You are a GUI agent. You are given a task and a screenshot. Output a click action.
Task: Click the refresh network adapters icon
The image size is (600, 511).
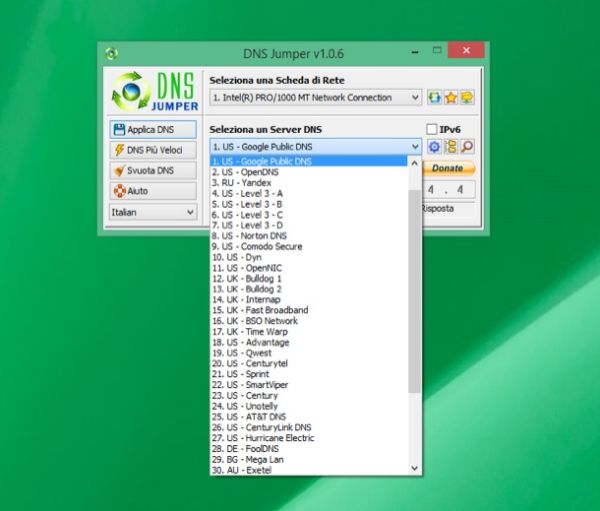point(434,98)
